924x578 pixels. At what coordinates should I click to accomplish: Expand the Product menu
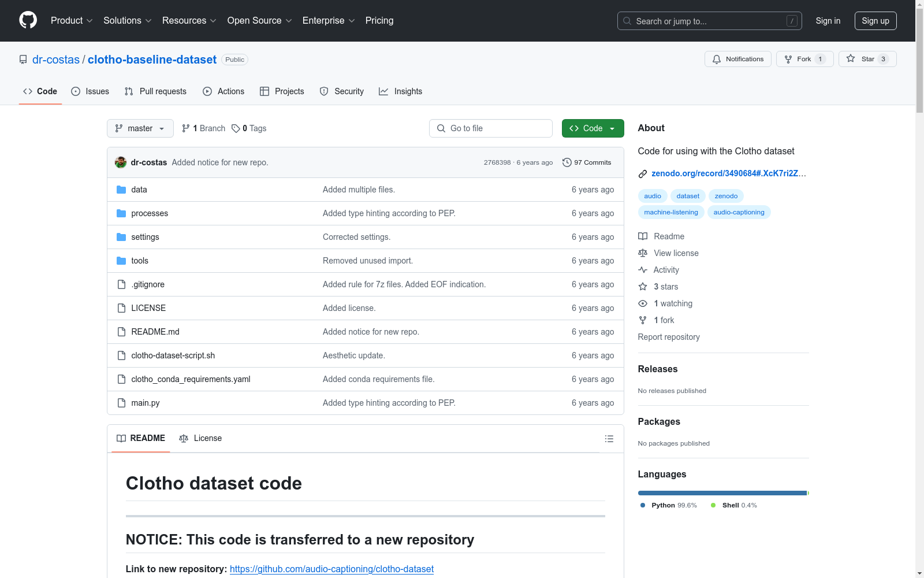(x=72, y=21)
